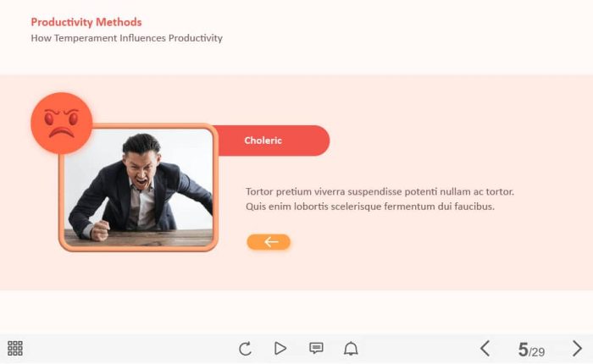Viewport: 593px width, 364px height.
Task: Advance to the next slide chevron
Action: [577, 348]
